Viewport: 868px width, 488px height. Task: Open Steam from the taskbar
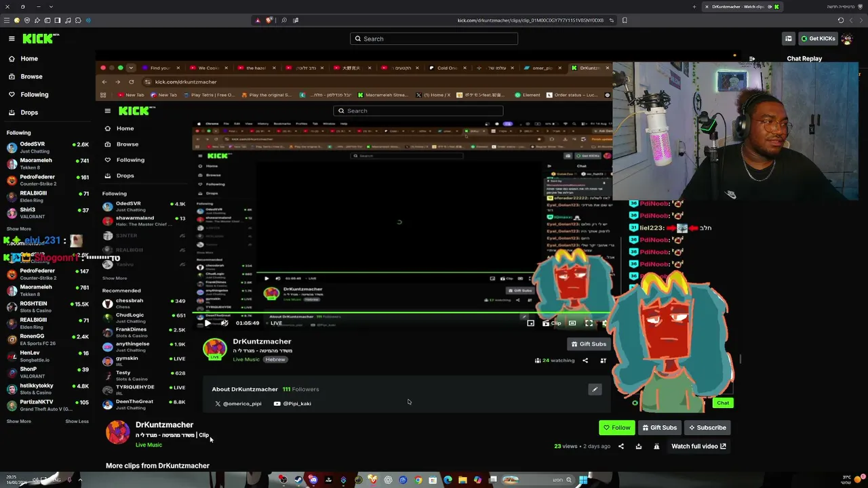(298, 481)
